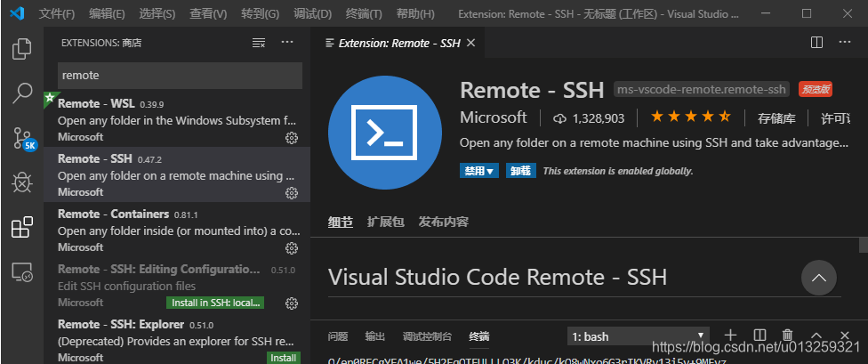Screen dimensions: 868x364
Task: Open the 禁用 disable dropdown button
Action: click(478, 171)
